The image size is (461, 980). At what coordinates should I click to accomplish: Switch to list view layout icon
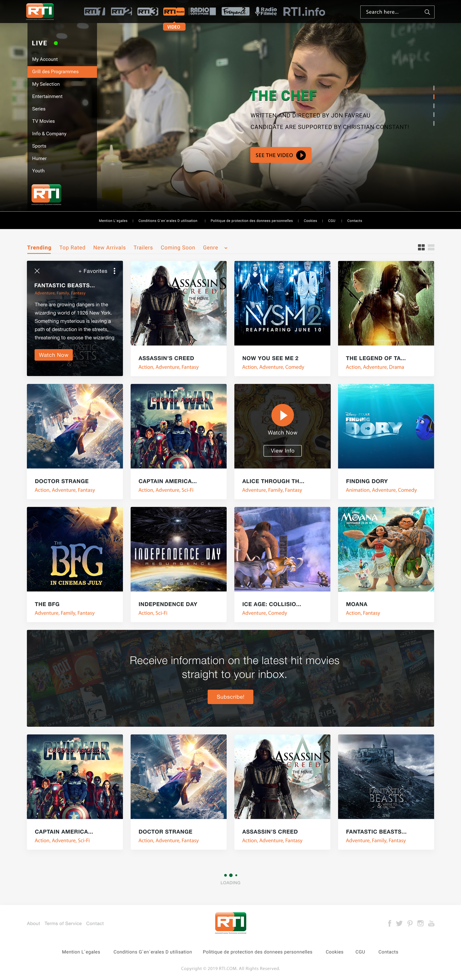click(431, 247)
